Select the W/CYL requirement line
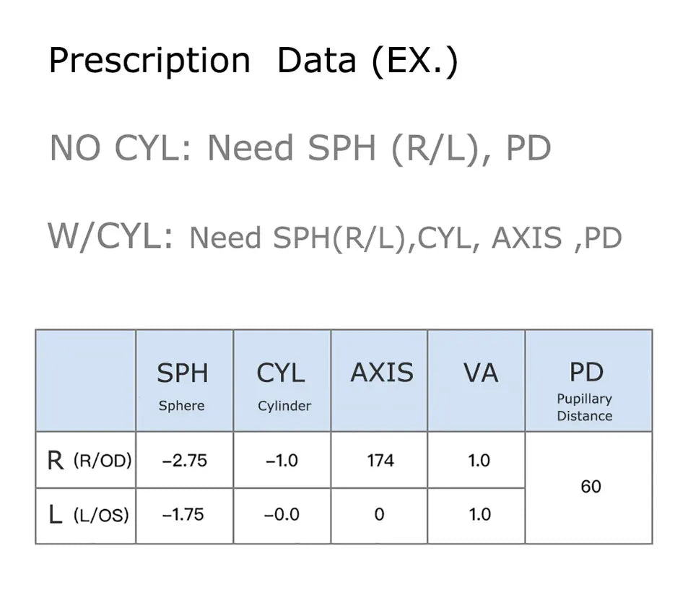688x616 pixels. tap(334, 236)
